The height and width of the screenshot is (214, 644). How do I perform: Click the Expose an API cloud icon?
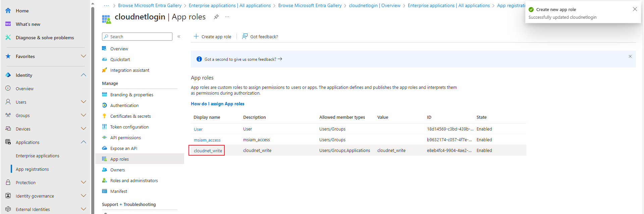(x=105, y=148)
